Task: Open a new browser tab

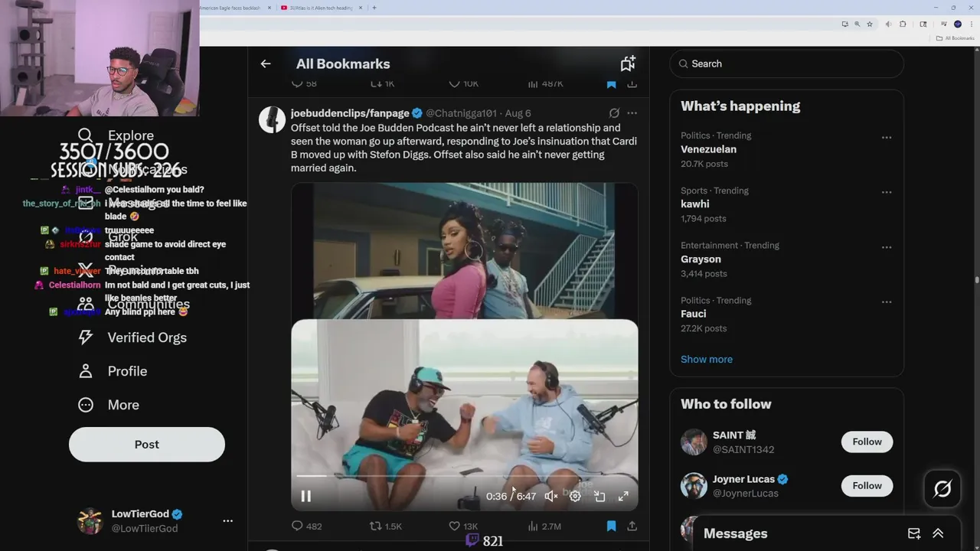Action: pyautogui.click(x=374, y=8)
